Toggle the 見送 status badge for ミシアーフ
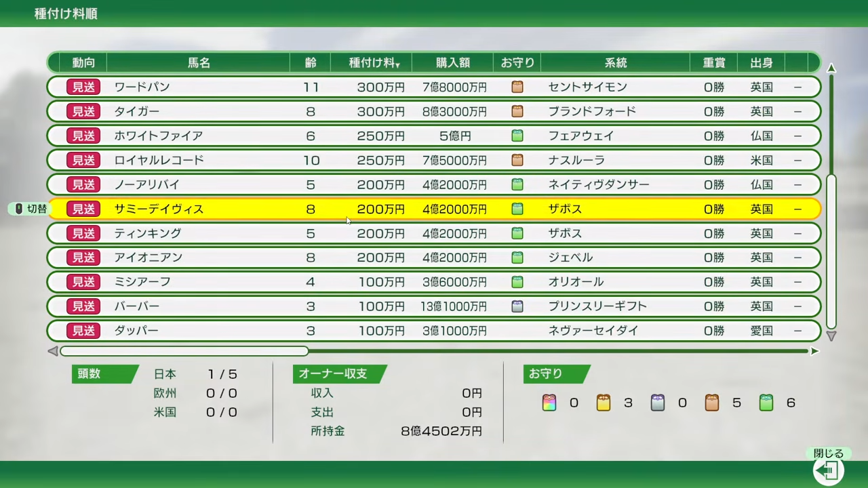 click(83, 282)
